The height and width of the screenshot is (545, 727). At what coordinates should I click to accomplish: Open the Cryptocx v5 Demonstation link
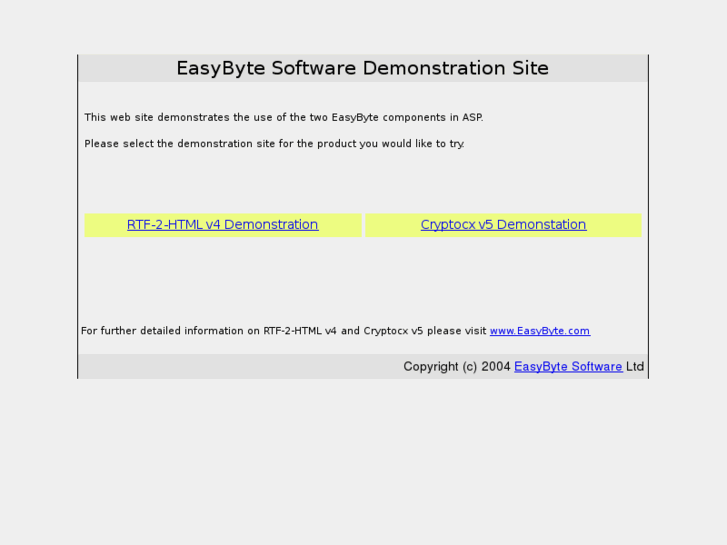503,224
